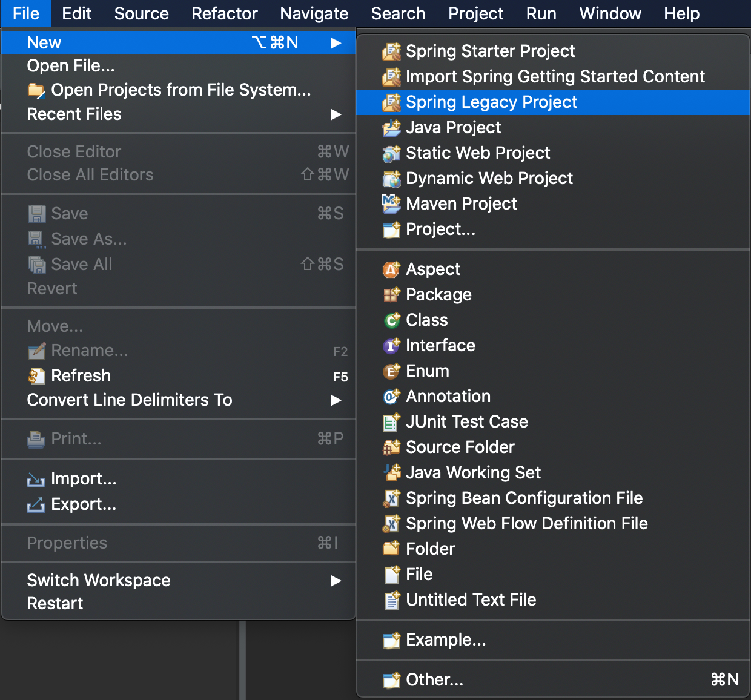The image size is (751, 700).
Task: Select Source Folder text label
Action: click(460, 447)
